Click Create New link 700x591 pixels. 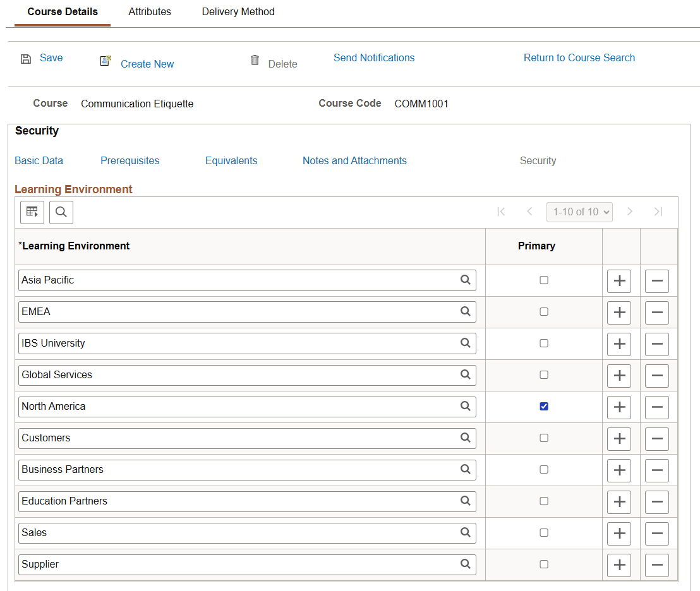click(147, 64)
